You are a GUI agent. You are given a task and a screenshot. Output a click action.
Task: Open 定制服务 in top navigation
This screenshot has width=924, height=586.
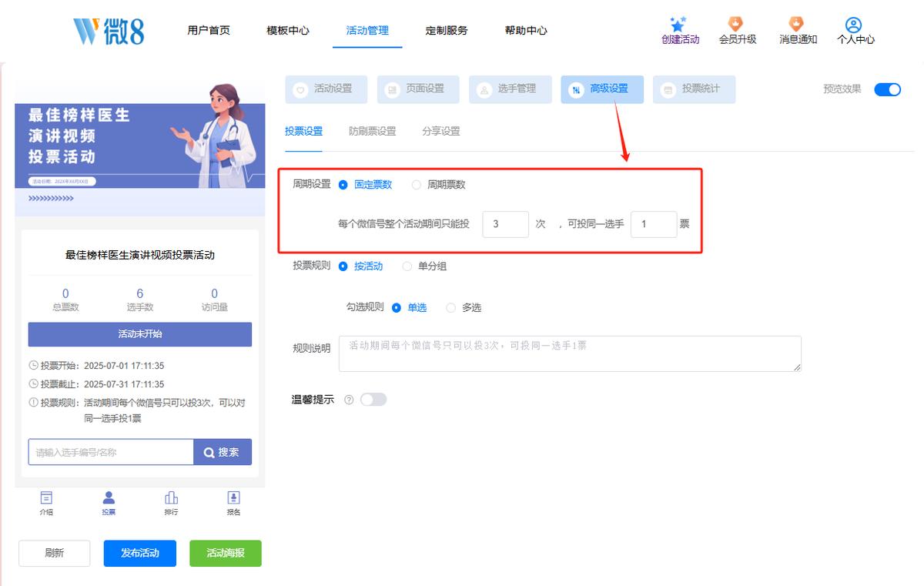tap(447, 31)
